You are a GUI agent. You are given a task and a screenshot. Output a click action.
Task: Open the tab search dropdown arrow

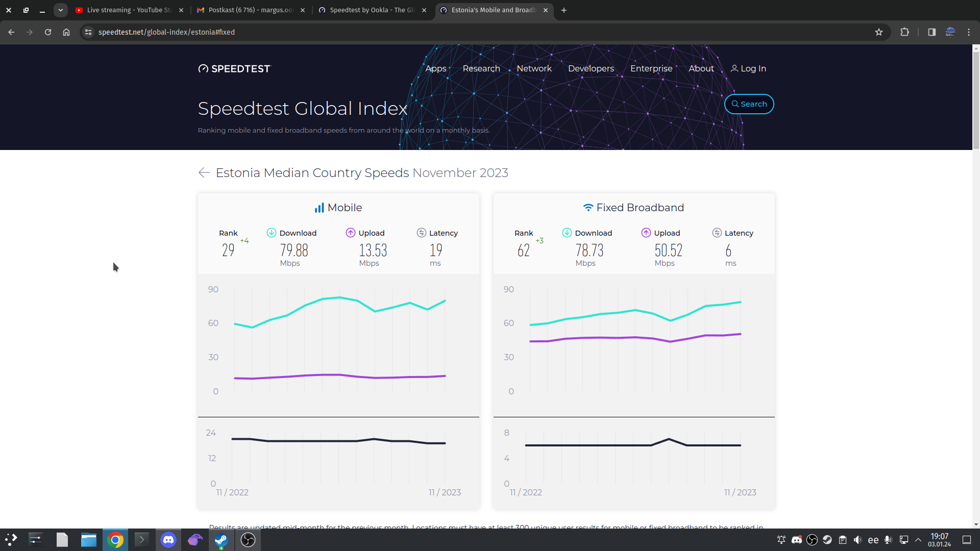[x=61, y=10]
